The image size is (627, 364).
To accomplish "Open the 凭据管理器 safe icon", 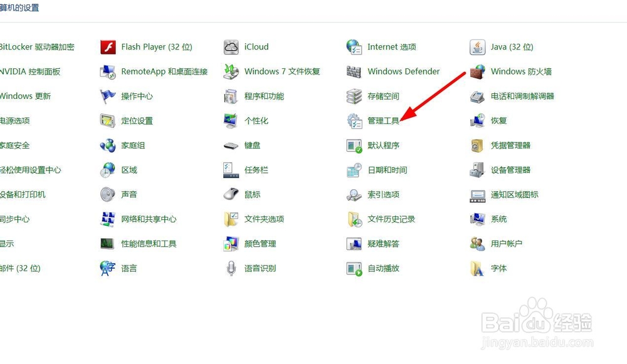I will 477,145.
